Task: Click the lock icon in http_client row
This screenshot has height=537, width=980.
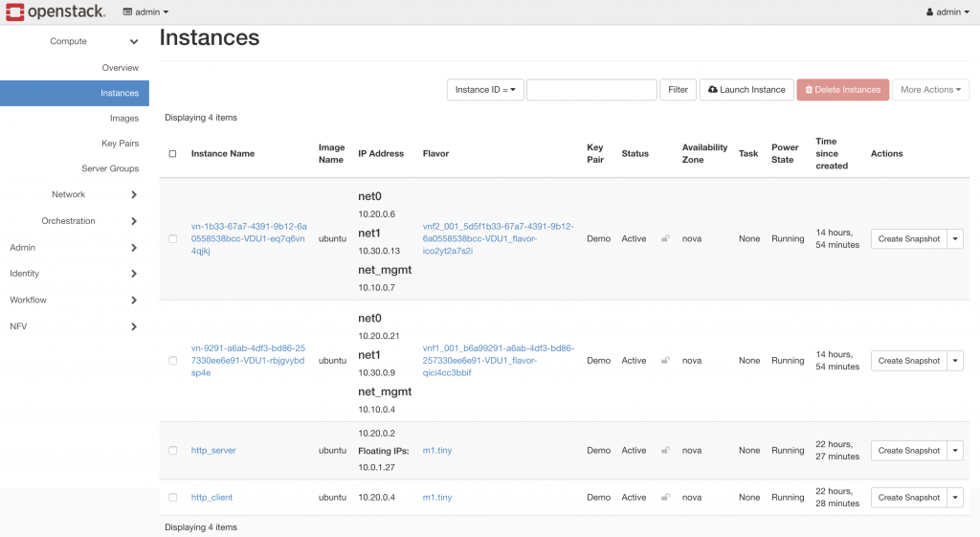Action: pos(665,498)
